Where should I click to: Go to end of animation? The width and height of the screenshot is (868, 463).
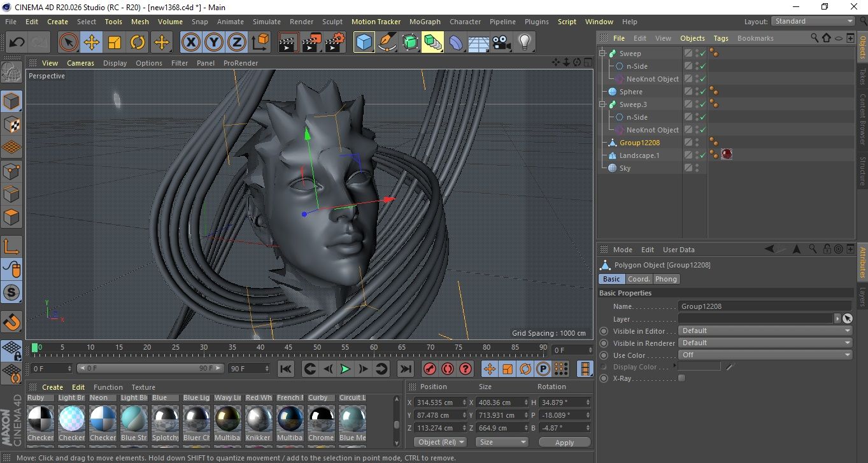click(x=405, y=369)
